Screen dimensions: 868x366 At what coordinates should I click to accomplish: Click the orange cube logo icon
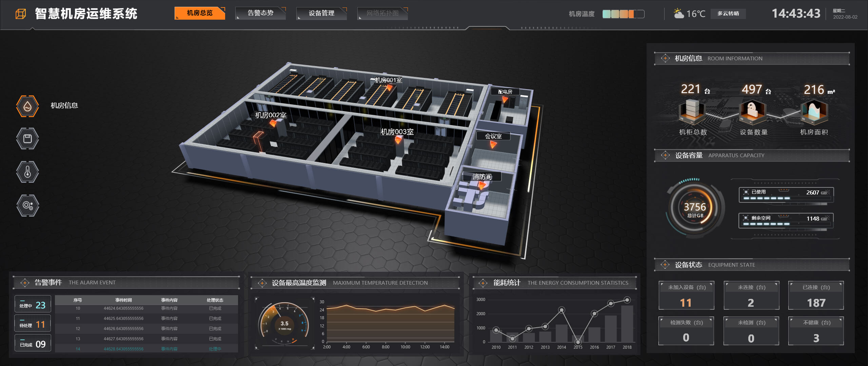coord(21,14)
